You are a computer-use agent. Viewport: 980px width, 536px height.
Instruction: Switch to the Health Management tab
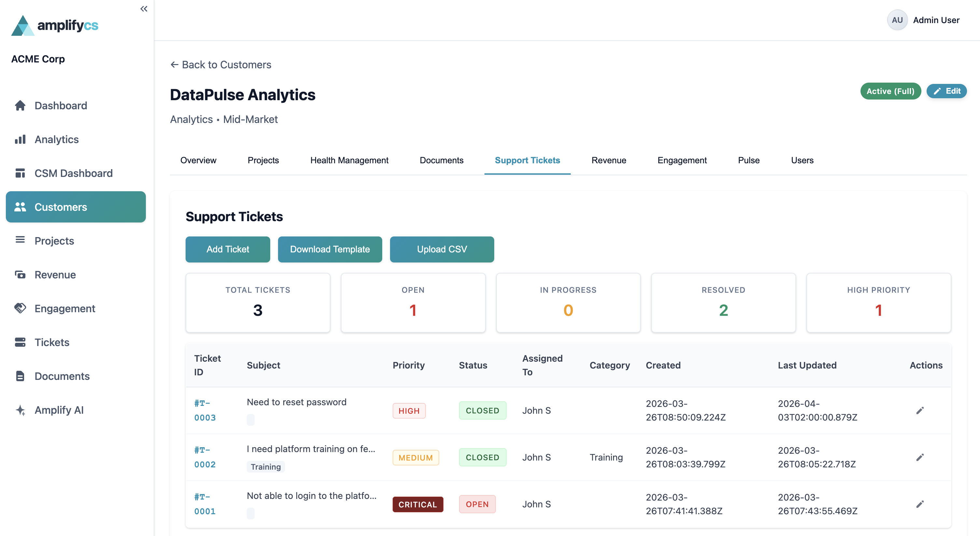(349, 160)
